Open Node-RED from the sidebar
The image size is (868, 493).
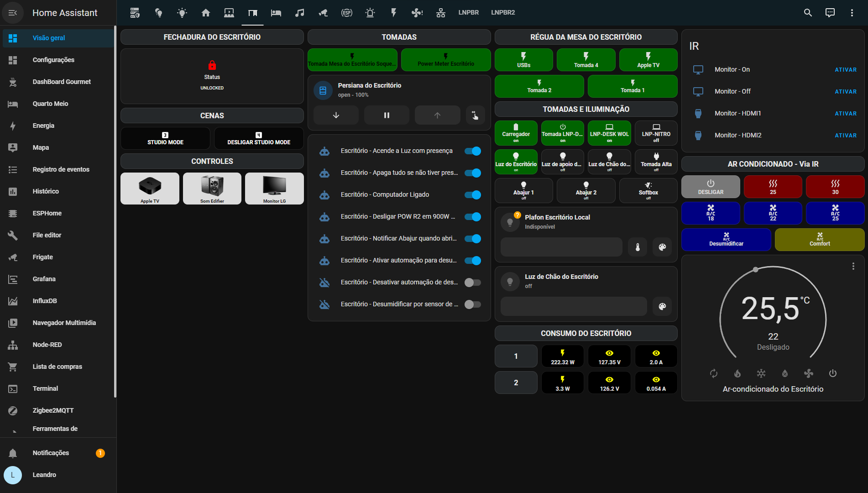47,345
